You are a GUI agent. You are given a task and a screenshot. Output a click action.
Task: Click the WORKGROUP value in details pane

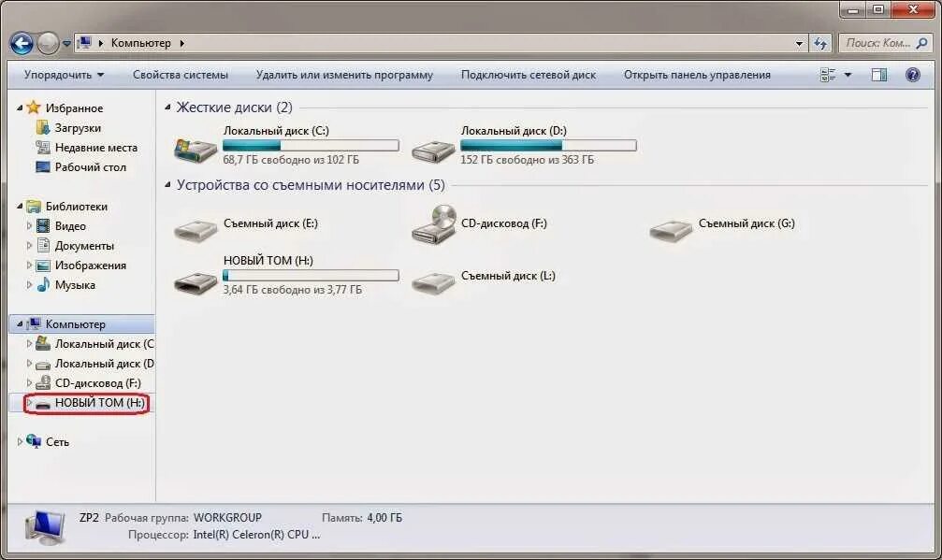click(x=227, y=517)
